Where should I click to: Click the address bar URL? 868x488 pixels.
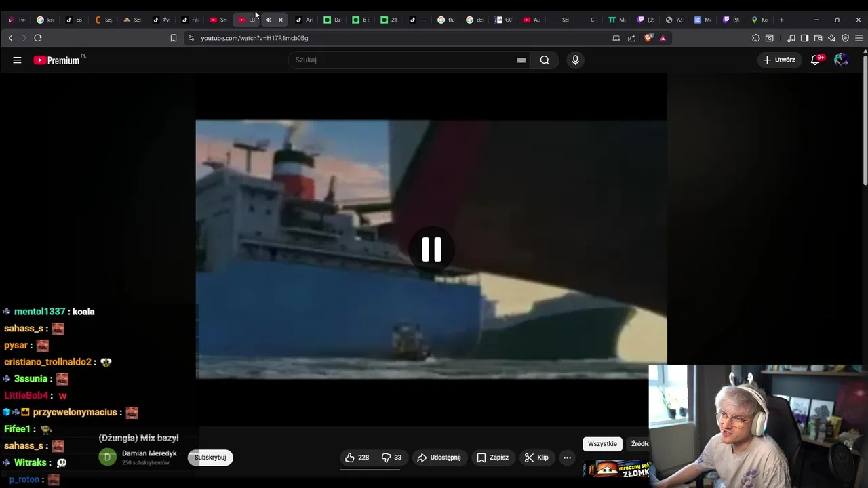pyautogui.click(x=254, y=38)
